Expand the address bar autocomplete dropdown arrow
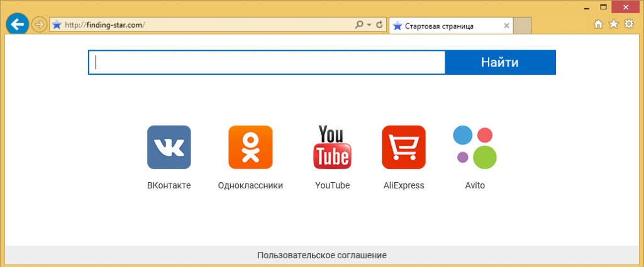644x267 pixels. (369, 25)
